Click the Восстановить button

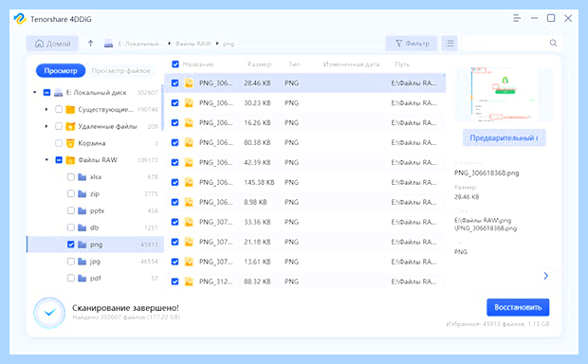[518, 307]
